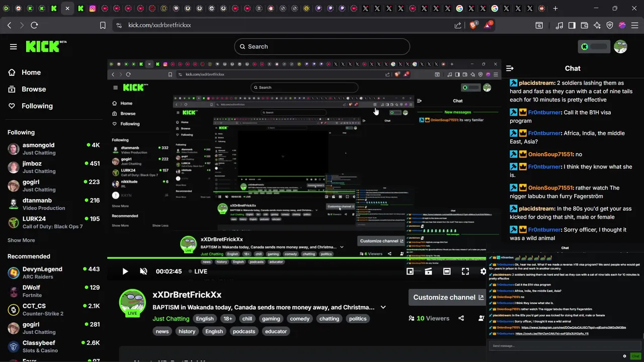
Task: Open the Brave tab search icon
Action: [539, 25]
